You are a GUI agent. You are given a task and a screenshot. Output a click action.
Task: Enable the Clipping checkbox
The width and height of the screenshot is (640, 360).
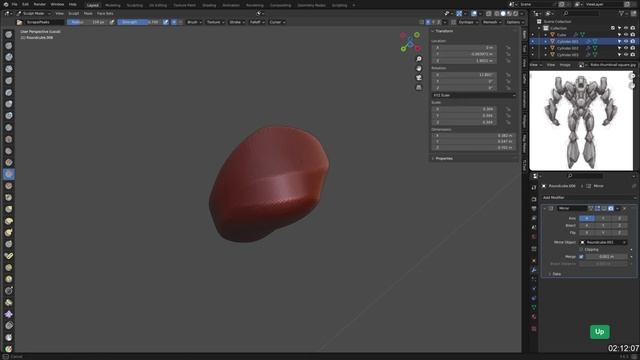(581, 249)
